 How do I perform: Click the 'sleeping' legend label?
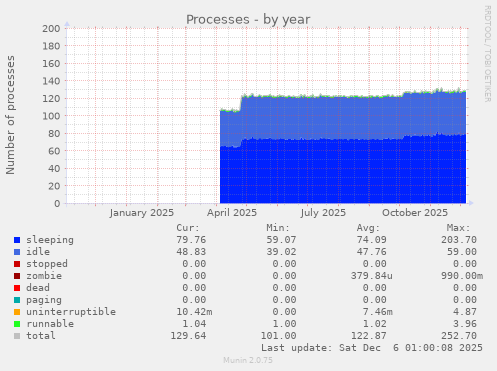click(50, 240)
